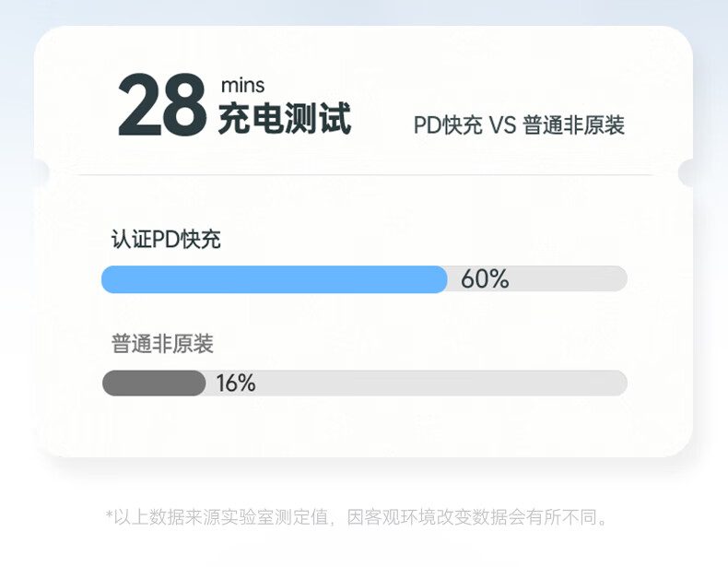Click "普通非原装" in the header subtitle
Viewport: 728px width, 567px height.
coord(573,126)
